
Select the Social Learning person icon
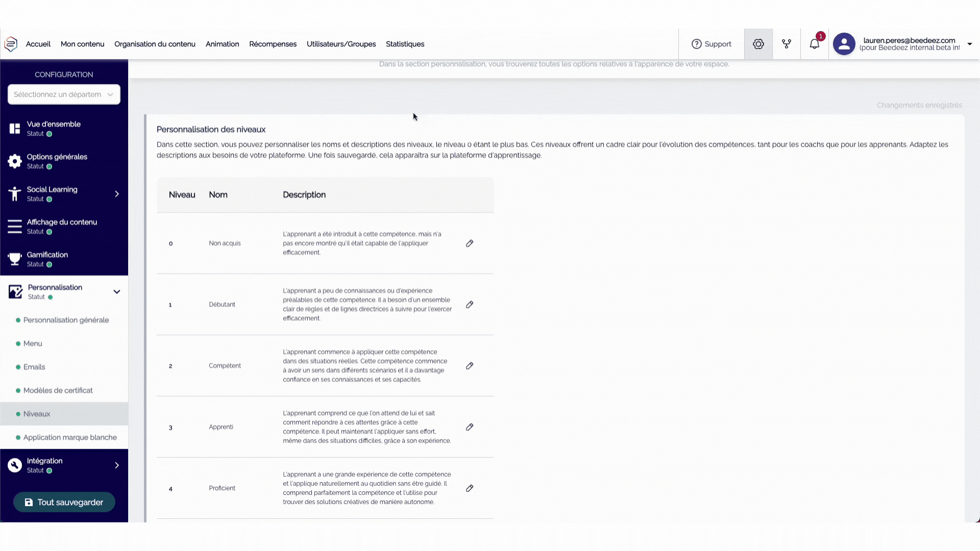pos(14,193)
